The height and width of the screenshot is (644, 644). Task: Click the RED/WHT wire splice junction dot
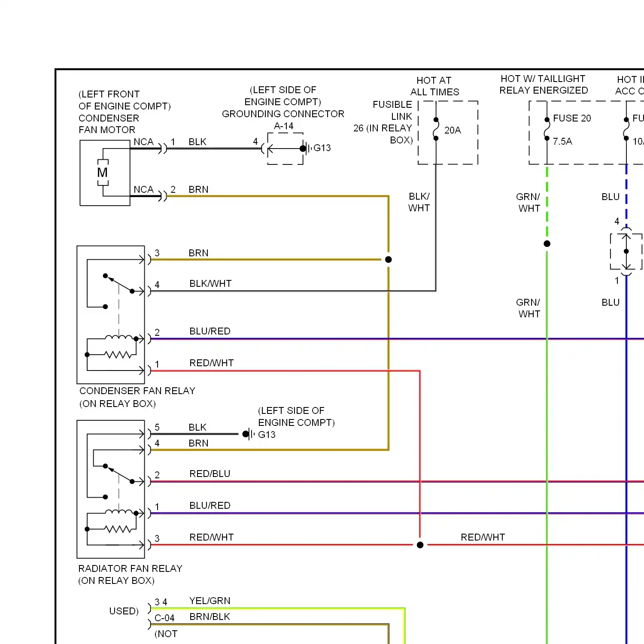point(420,545)
